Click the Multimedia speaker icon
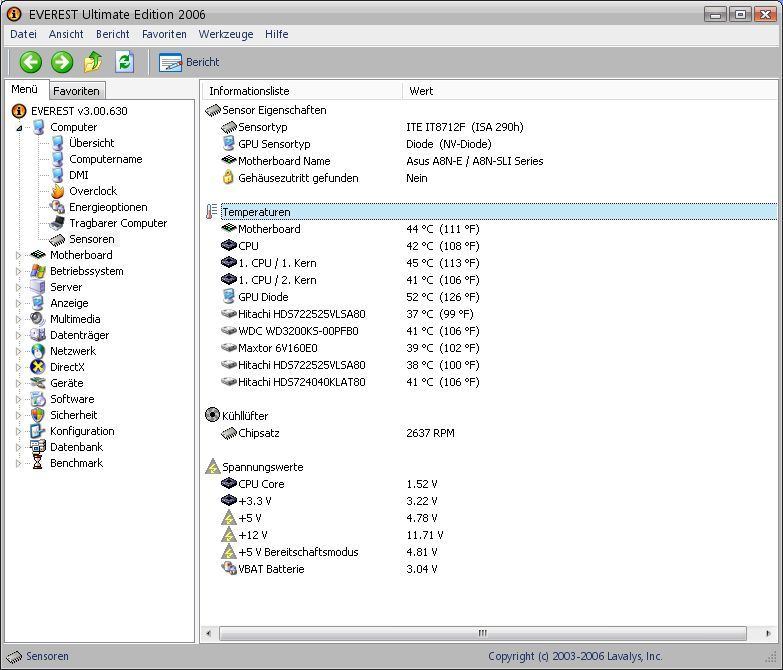 point(38,319)
